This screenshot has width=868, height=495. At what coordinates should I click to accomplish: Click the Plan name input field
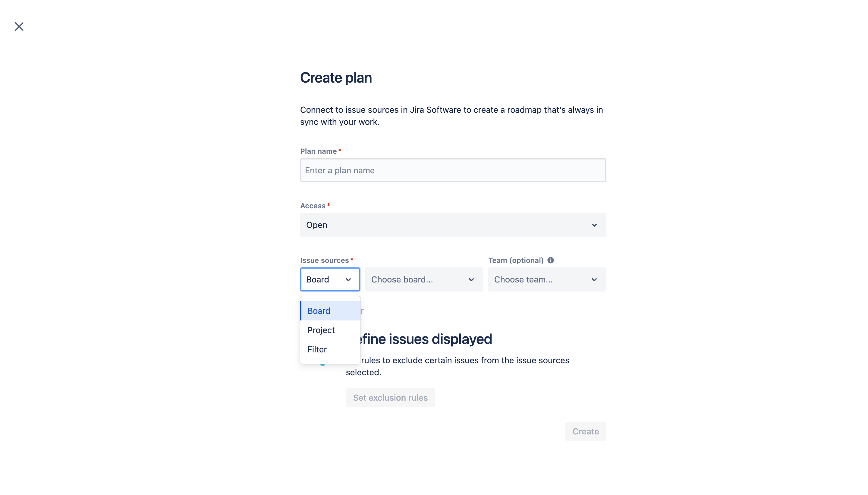point(453,170)
